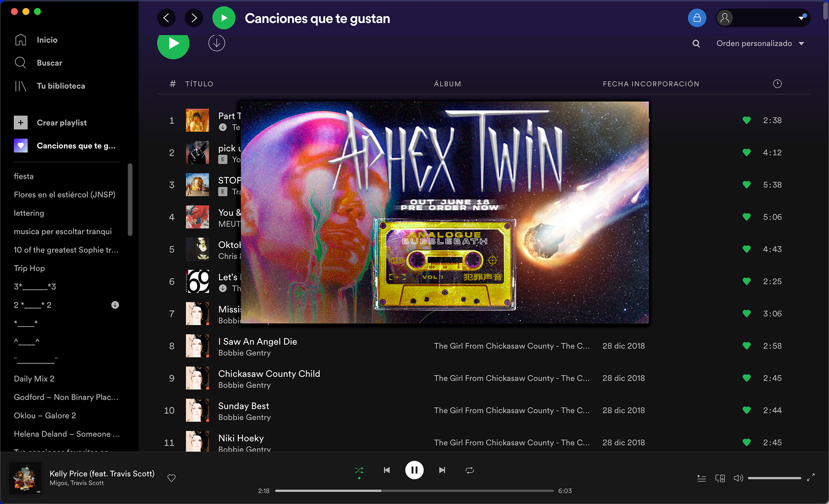829x504 pixels.
Task: Open Tu biblioteca
Action: [x=50, y=86]
